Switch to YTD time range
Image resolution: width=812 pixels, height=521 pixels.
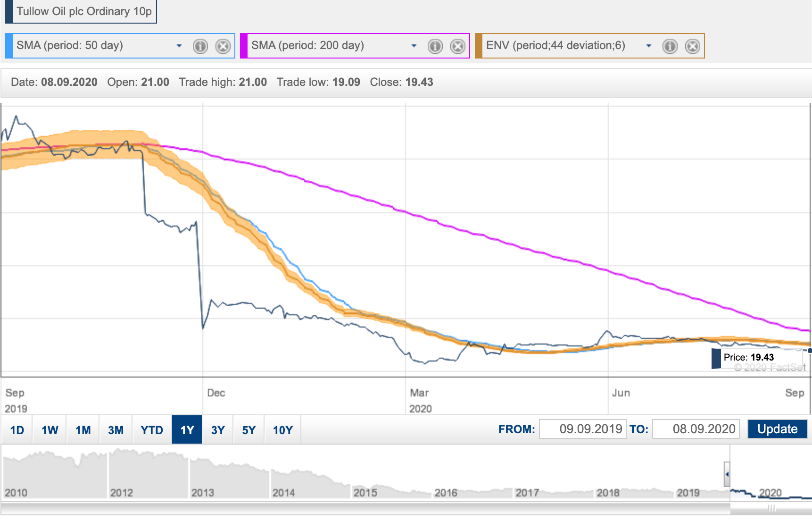pos(152,430)
